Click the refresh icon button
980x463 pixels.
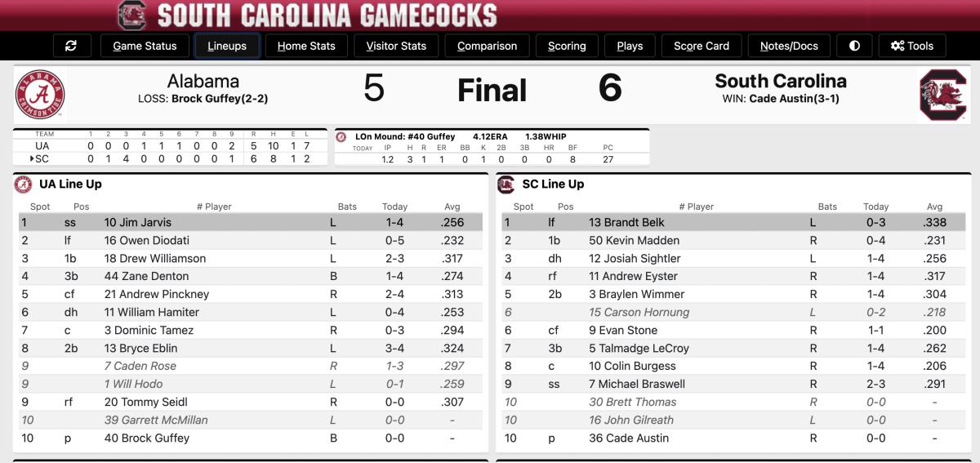click(x=71, y=46)
